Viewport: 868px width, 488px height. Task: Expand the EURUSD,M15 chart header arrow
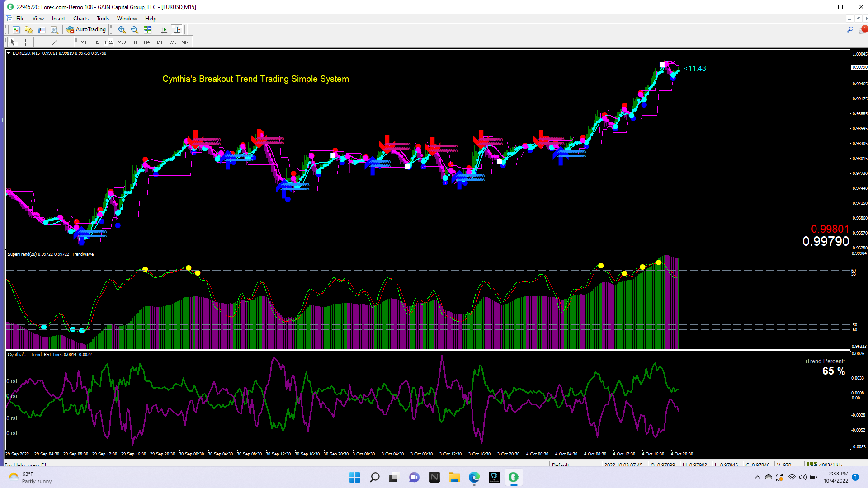tap(9, 53)
